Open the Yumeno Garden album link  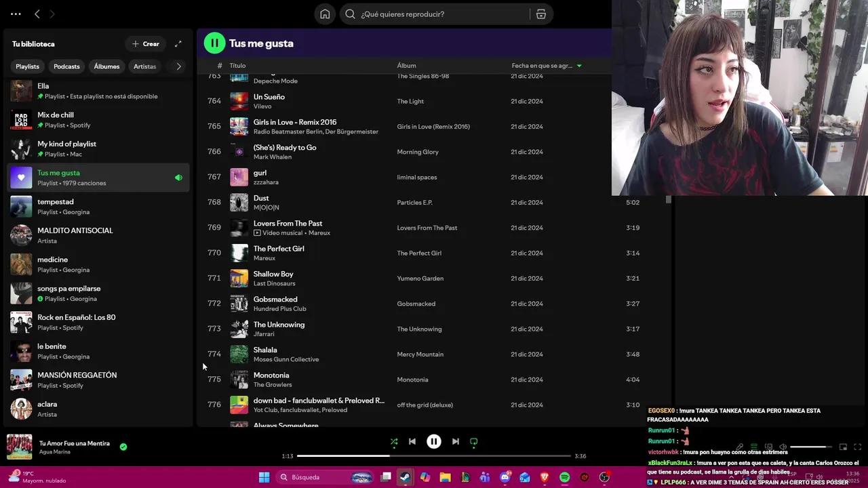click(420, 279)
